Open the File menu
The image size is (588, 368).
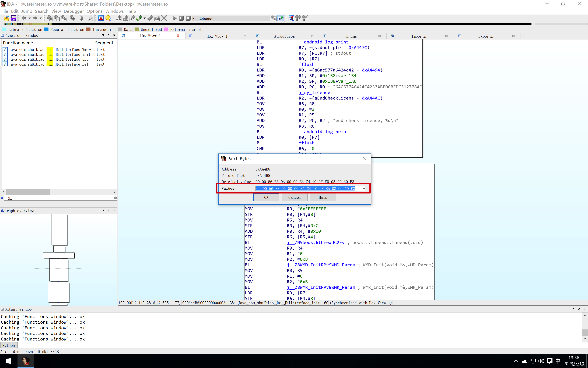pos(5,11)
